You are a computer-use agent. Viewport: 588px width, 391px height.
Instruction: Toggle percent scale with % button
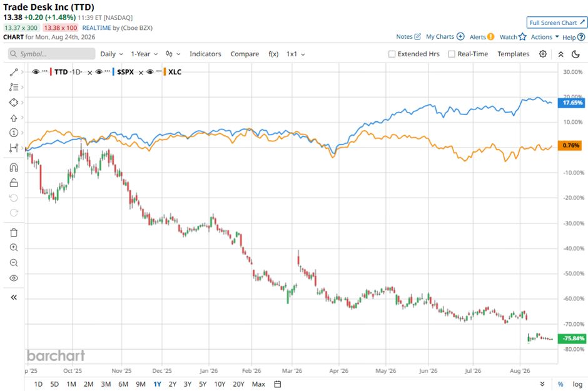point(560,384)
